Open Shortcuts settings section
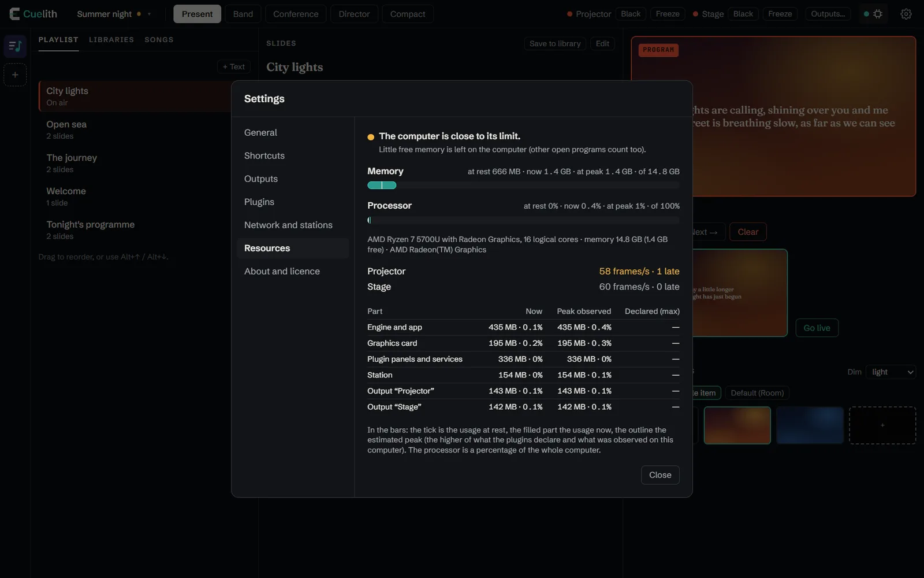The height and width of the screenshot is (578, 924). pyautogui.click(x=293, y=155)
